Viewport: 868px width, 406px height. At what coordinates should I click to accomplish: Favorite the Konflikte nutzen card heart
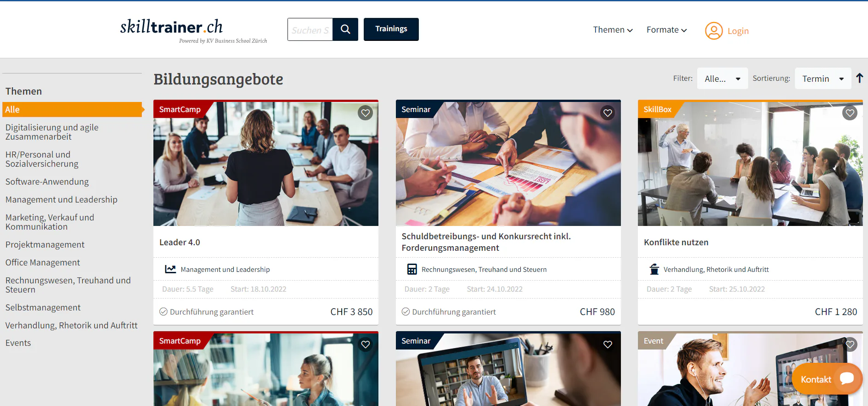coord(850,113)
